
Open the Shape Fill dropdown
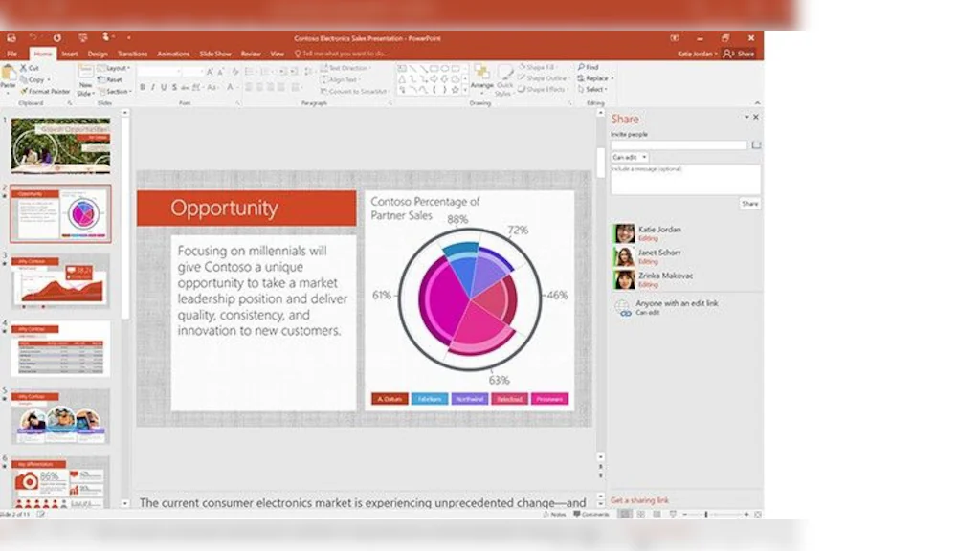coord(538,67)
